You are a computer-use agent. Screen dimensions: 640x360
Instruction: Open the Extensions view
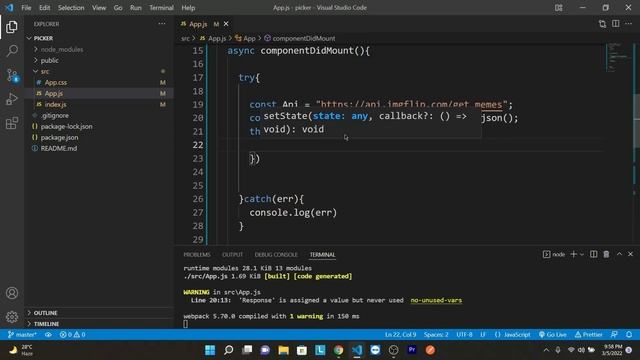coord(12,123)
